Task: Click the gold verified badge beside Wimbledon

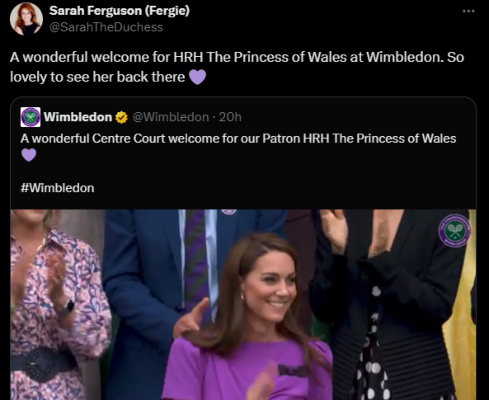Action: [122, 117]
